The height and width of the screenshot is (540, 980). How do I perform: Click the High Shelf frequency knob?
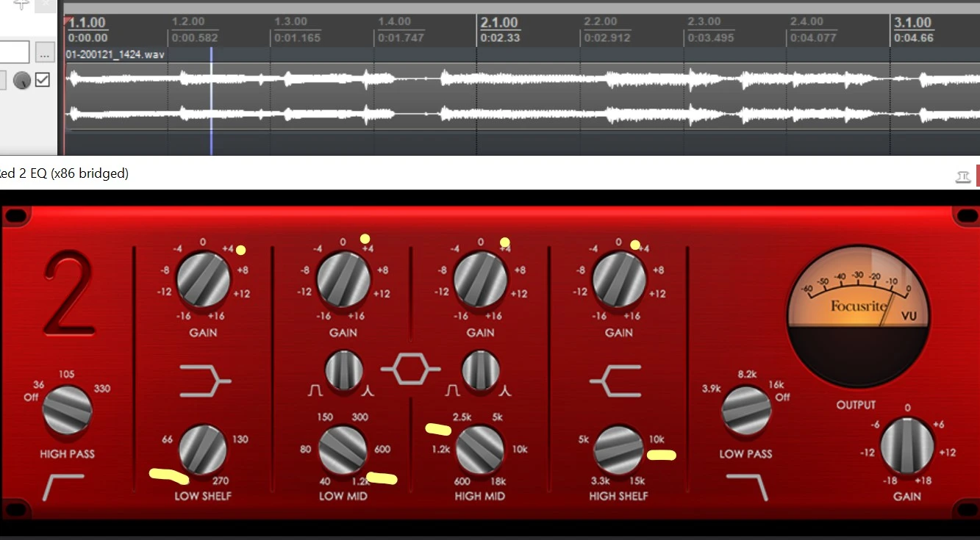point(618,450)
